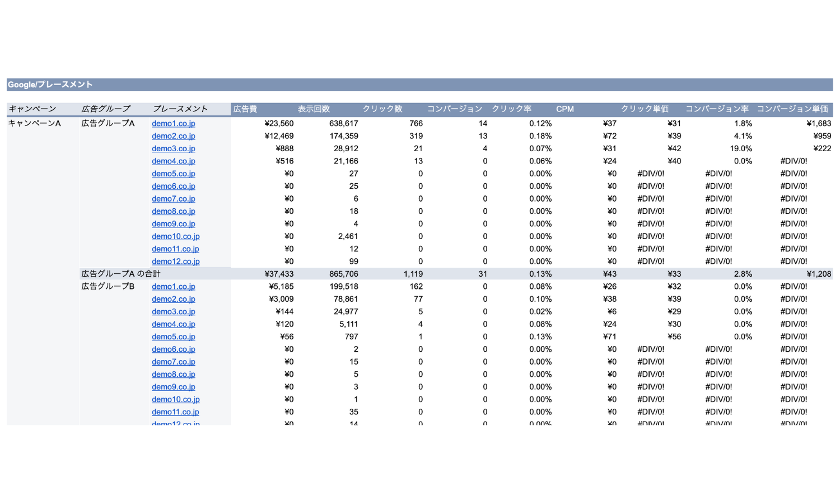840x504 pixels.
Task: Select the ¥959 conversion cost cell
Action: point(822,136)
